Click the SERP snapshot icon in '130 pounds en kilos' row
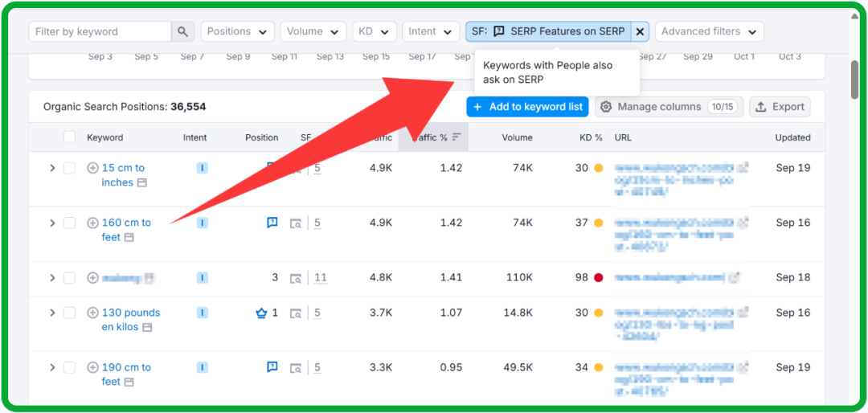 (296, 313)
